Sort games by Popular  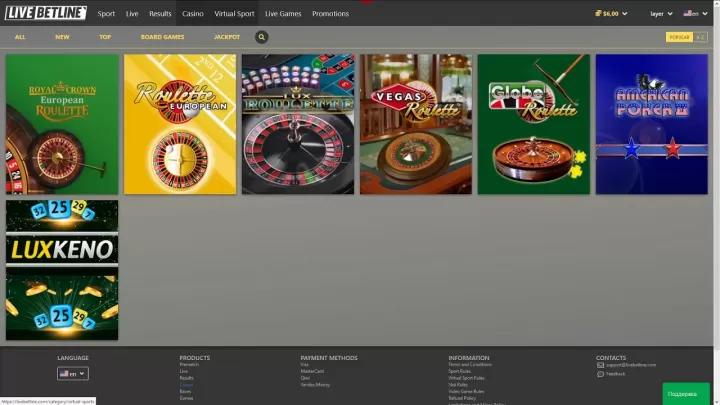click(679, 37)
